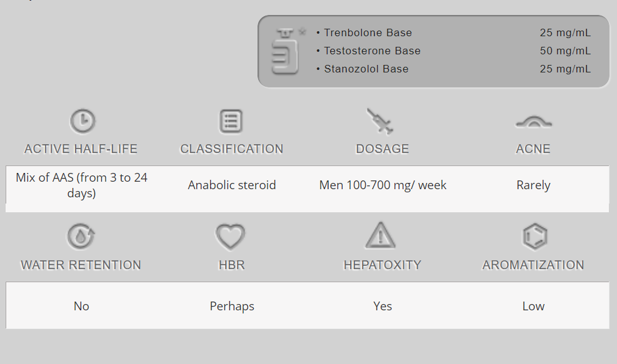617x364 pixels.
Task: Click the heart icon above HBR
Action: (231, 237)
